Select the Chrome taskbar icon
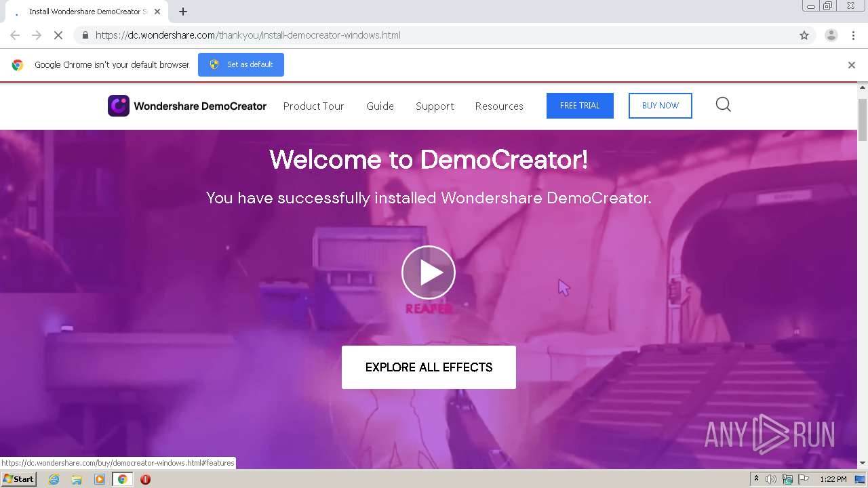Screen dimensions: 868x488 click(x=122, y=479)
